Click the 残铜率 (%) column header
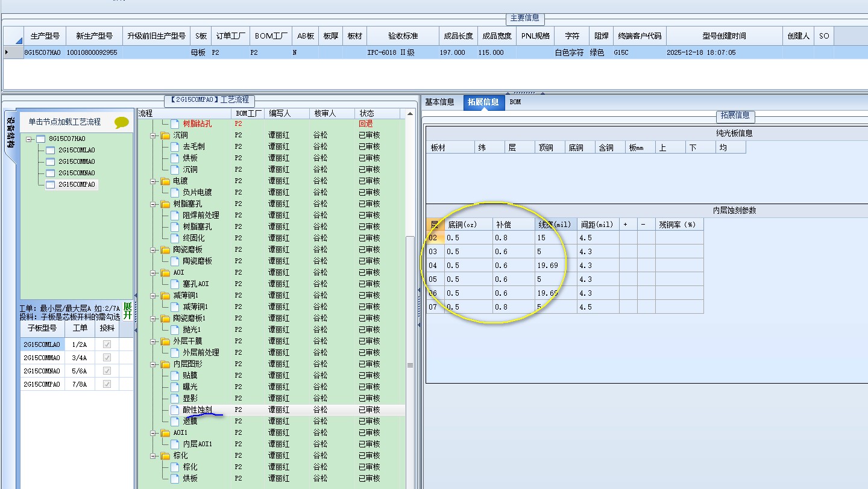 point(679,224)
